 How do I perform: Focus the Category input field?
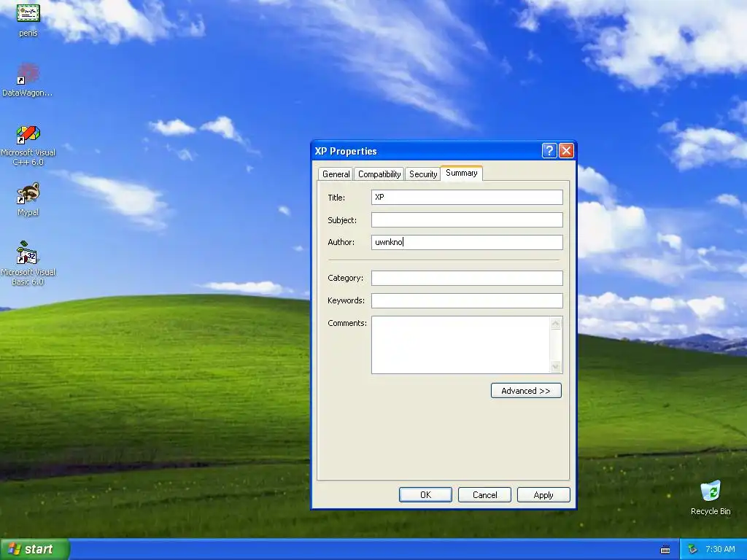tap(467, 278)
